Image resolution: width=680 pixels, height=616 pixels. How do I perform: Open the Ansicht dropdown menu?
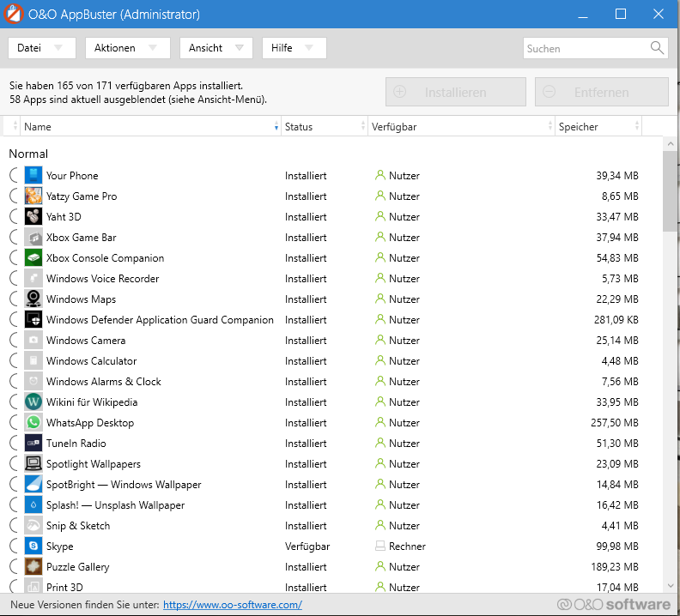[x=216, y=48]
